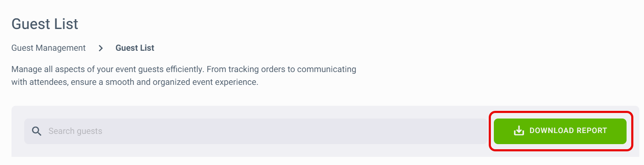
Task: Open the Guest Management breadcrumb link
Action: click(x=48, y=48)
